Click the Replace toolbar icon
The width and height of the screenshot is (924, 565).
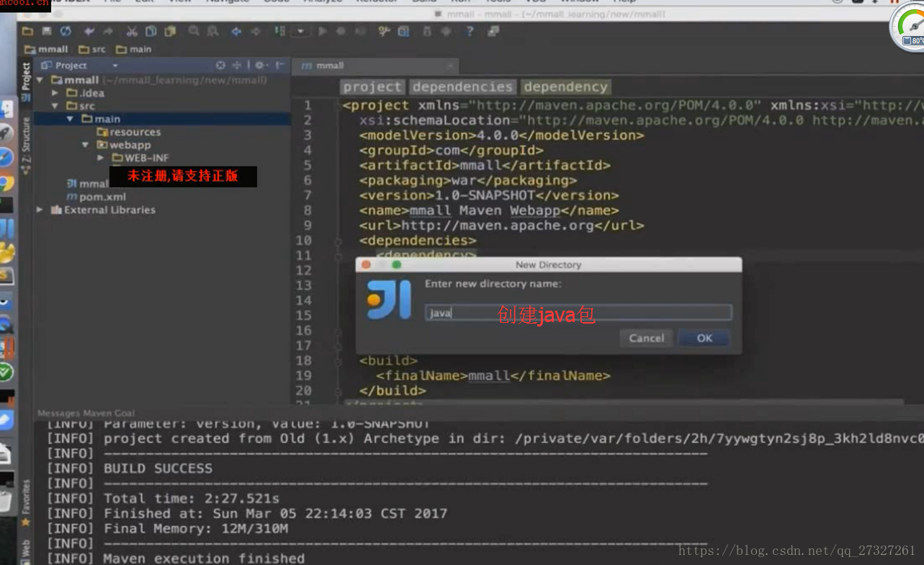(212, 31)
